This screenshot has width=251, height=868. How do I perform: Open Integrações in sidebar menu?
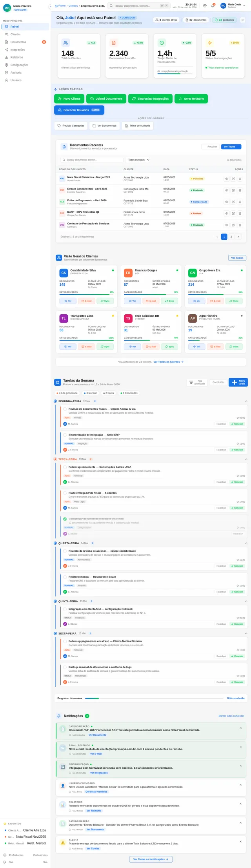point(25,49)
